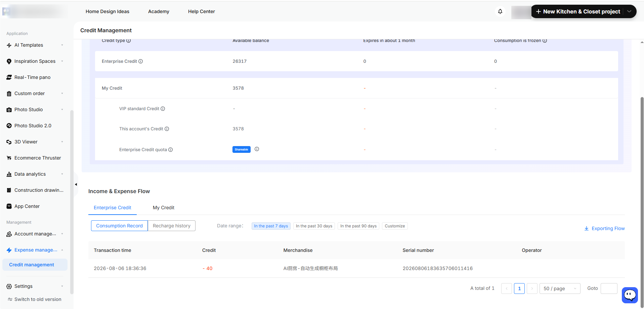Click the sidebar vertical scrollbar
Image resolution: width=644 pixels, height=309 pixels.
pyautogui.click(x=71, y=202)
